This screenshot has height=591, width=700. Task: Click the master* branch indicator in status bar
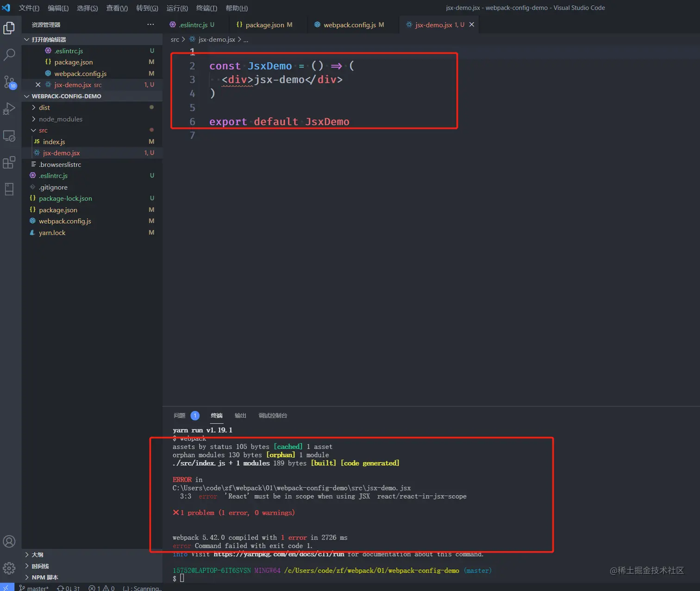(x=34, y=588)
